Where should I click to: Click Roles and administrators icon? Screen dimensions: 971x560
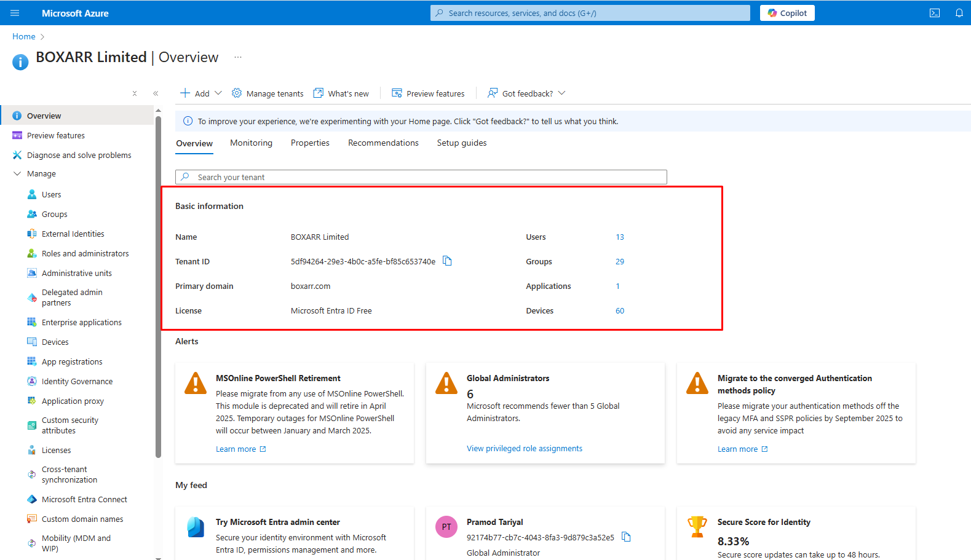pos(32,253)
